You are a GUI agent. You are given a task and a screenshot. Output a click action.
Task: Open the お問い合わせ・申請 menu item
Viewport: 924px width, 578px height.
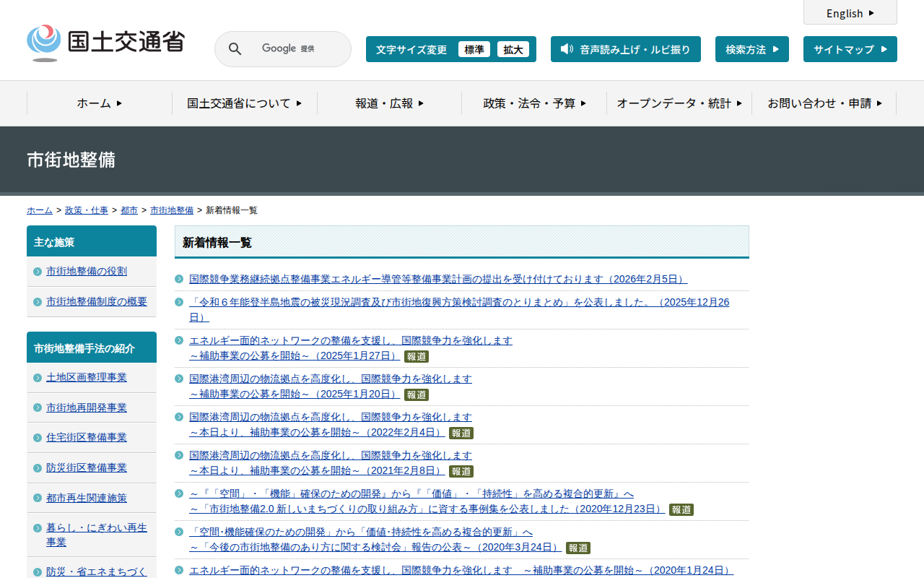pos(824,103)
